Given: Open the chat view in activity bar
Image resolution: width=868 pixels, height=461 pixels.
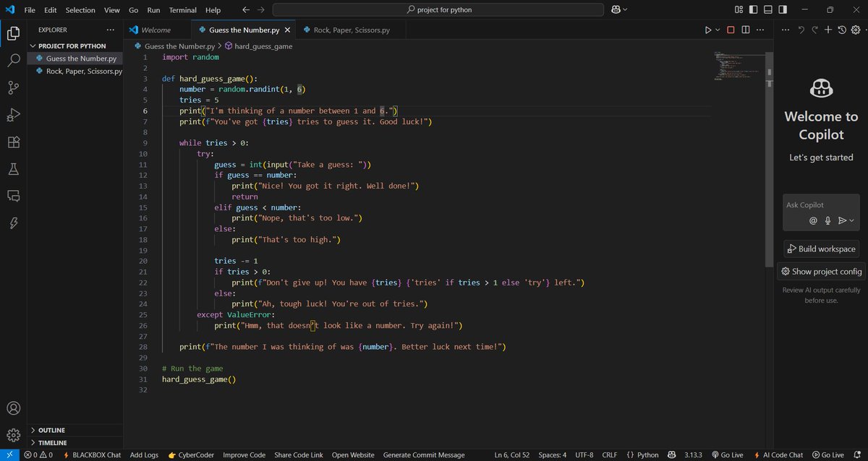Looking at the screenshot, I should tap(13, 196).
